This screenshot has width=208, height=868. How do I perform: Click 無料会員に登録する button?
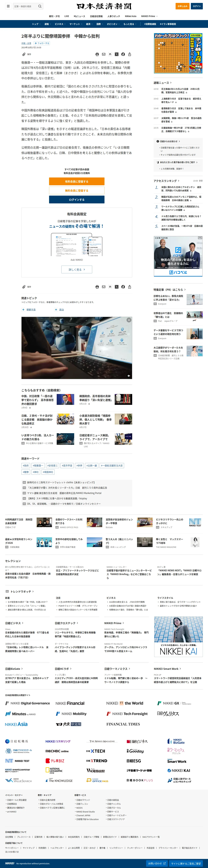(77, 191)
